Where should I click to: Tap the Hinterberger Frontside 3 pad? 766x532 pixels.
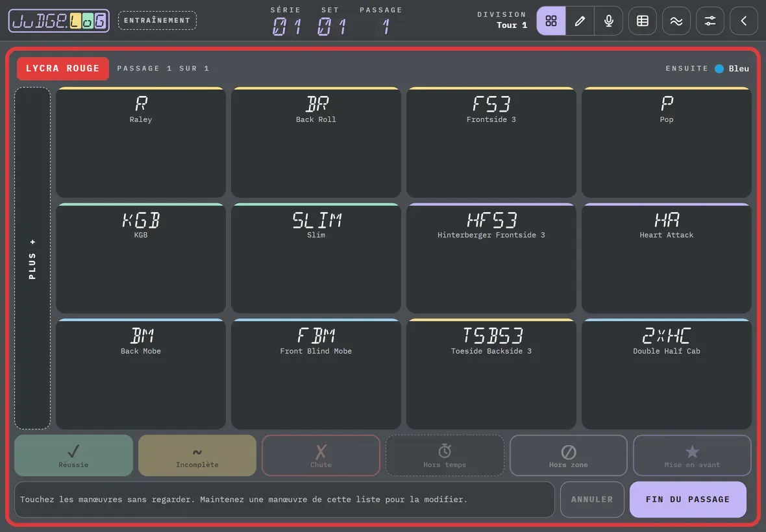(491, 258)
